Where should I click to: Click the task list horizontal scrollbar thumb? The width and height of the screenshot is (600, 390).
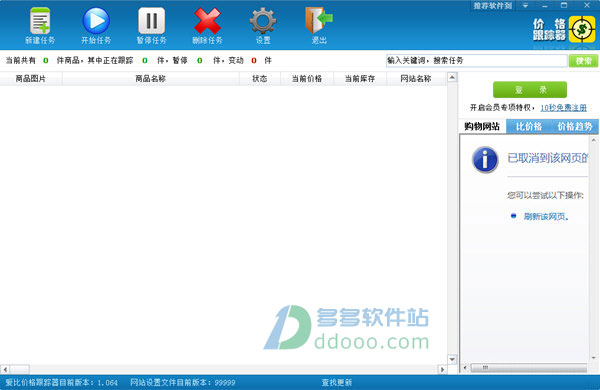click(x=20, y=369)
